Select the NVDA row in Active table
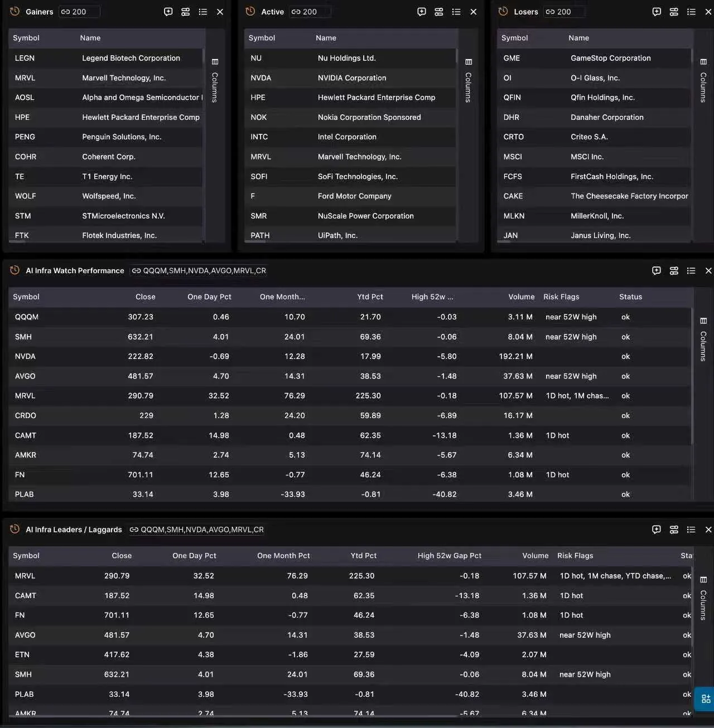Viewport: 714px width, 728px height. (350, 78)
